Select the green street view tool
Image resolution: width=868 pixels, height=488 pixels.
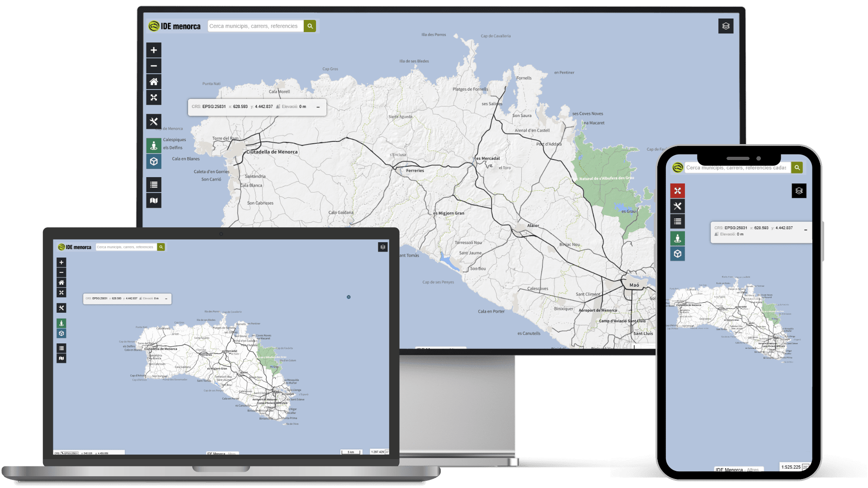154,145
